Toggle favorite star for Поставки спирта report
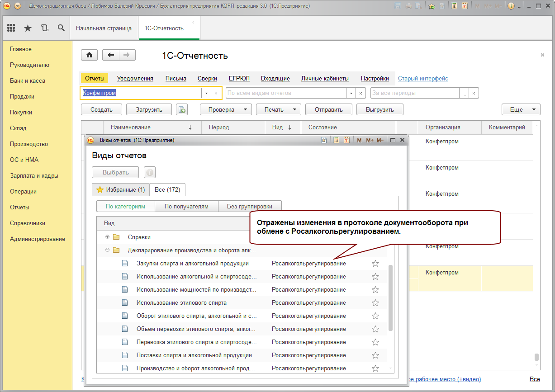This screenshot has width=555, height=392. coord(375,355)
